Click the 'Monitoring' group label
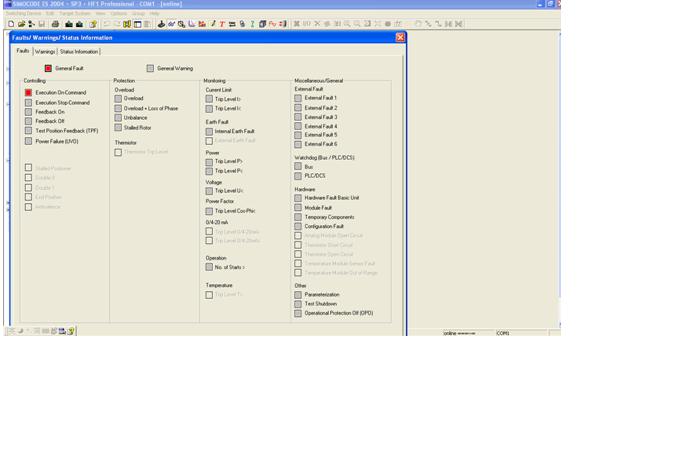This screenshot has width=692, height=461. point(214,81)
